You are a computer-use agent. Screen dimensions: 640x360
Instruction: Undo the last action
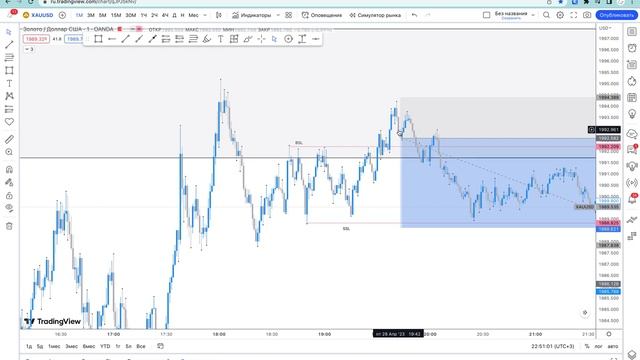414,15
